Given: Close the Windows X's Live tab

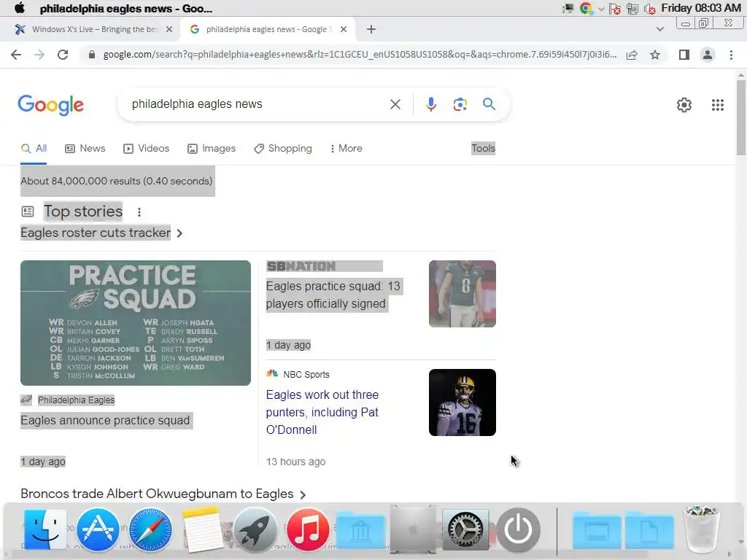Looking at the screenshot, I should tap(169, 29).
